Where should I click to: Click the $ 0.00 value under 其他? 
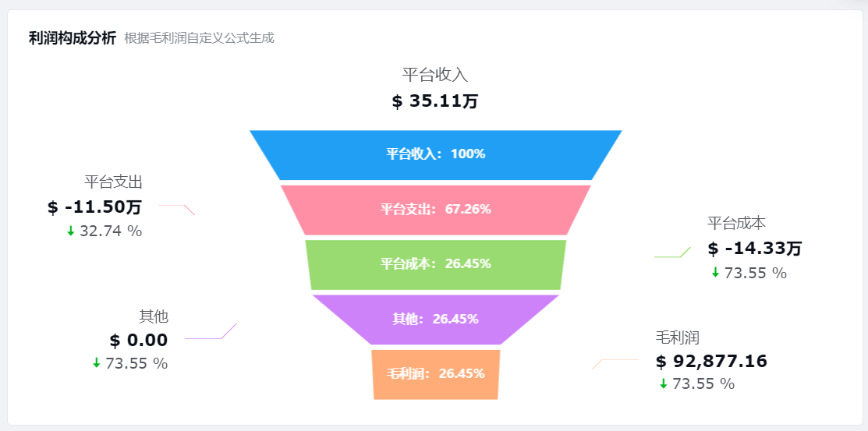(138, 341)
